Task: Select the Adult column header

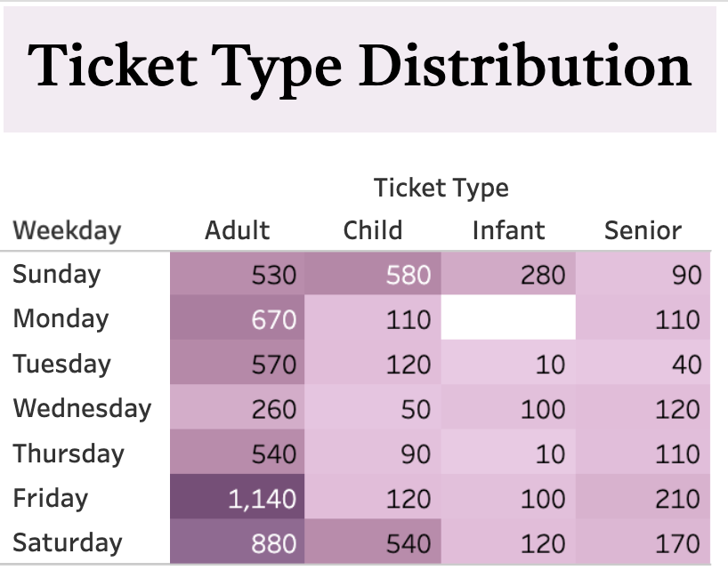Action: 238,230
